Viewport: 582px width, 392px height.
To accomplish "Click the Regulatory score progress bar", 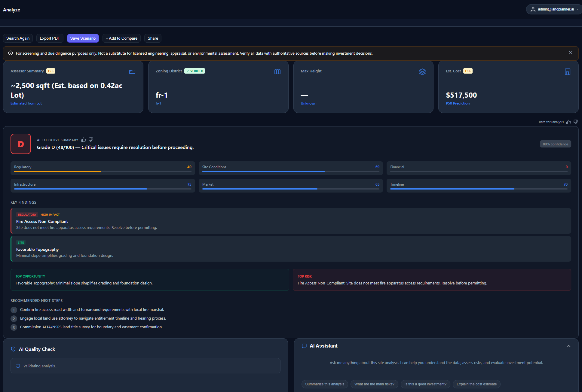I will coord(103,172).
